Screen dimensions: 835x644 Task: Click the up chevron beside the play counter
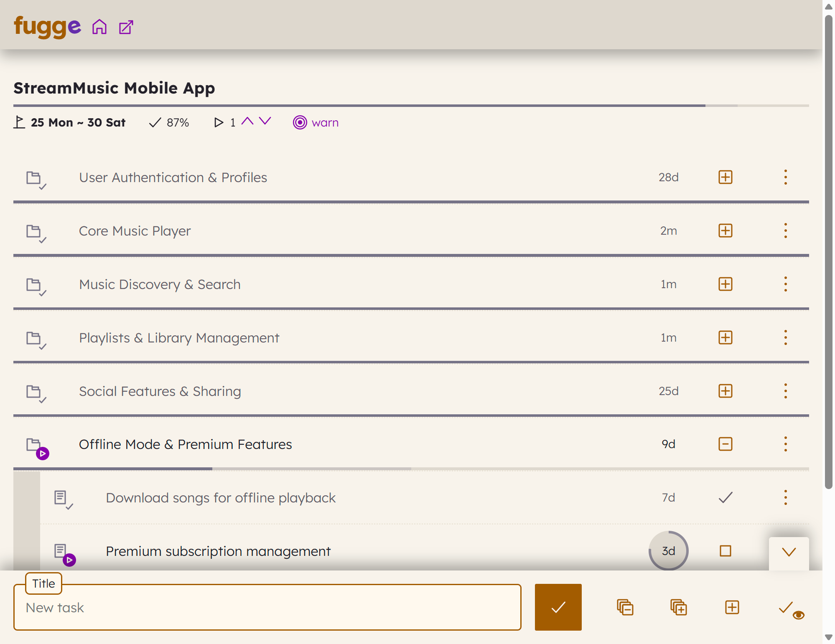click(x=248, y=121)
